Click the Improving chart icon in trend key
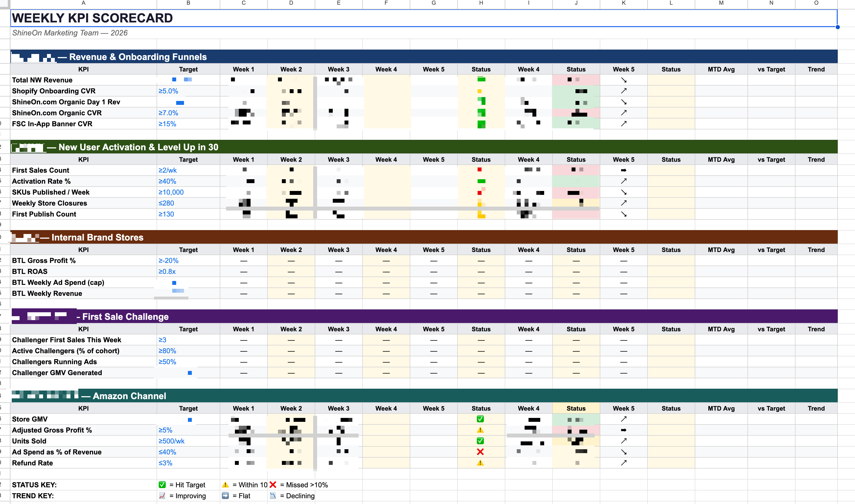 (x=162, y=495)
